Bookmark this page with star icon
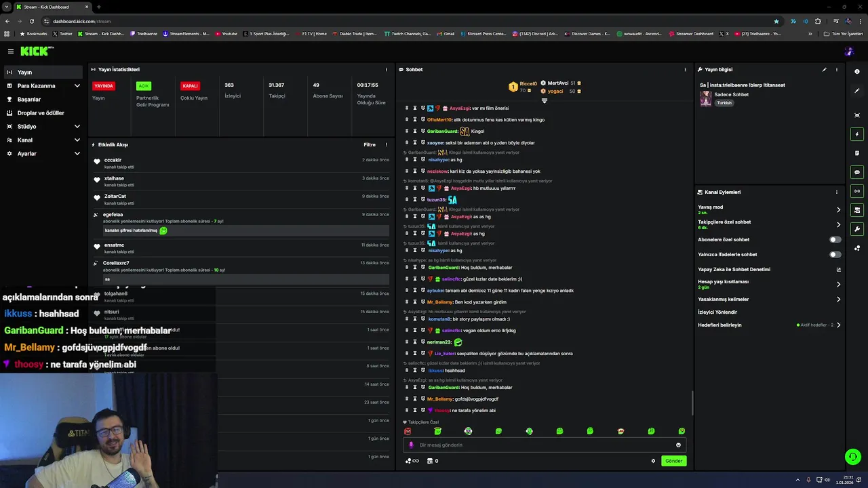Viewport: 868px width, 488px height. [x=776, y=21]
